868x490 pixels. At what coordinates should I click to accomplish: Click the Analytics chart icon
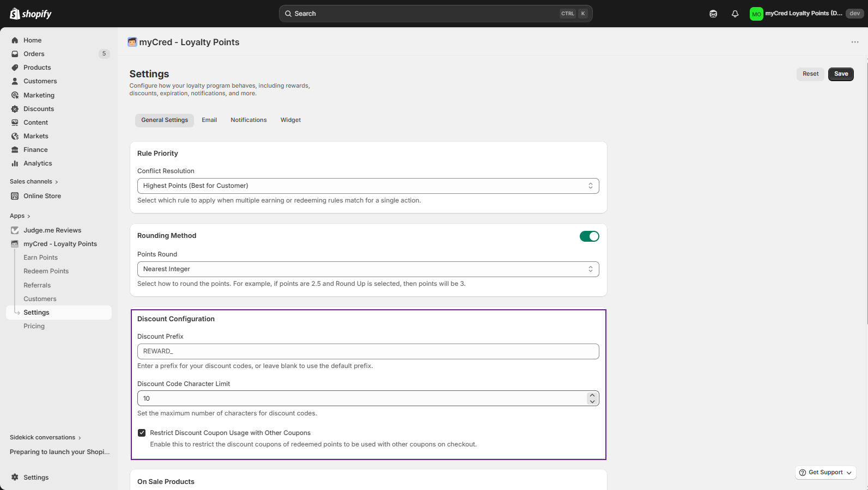[15, 163]
